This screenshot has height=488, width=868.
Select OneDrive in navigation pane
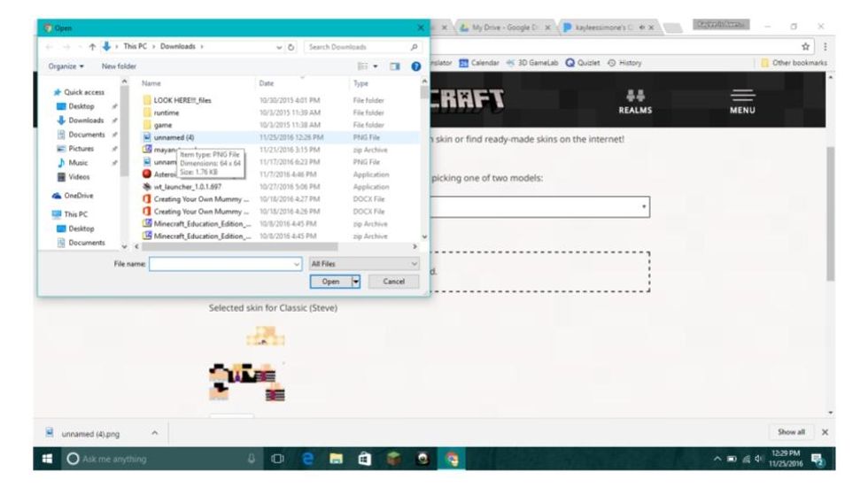73,196
